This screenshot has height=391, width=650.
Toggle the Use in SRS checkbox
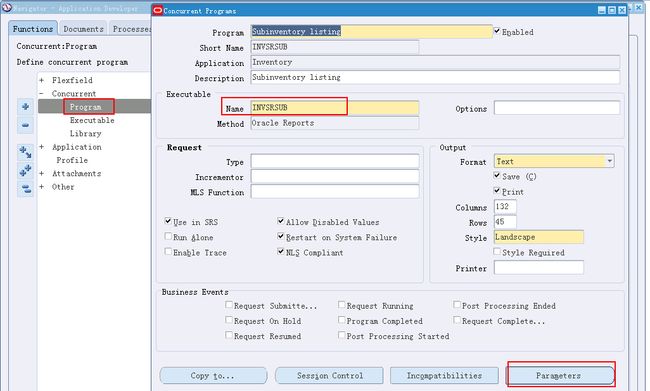coord(168,221)
